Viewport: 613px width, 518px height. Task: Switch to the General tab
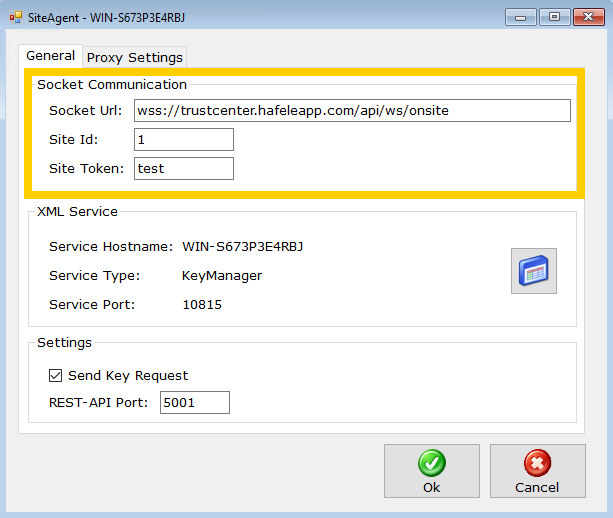coord(50,56)
